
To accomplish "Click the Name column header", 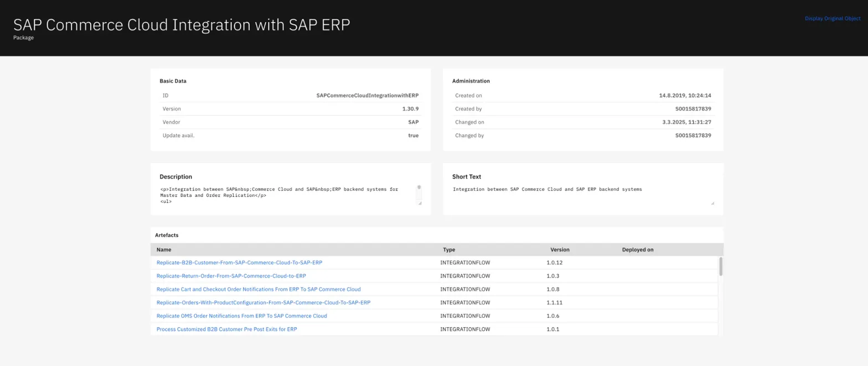I will tap(164, 249).
